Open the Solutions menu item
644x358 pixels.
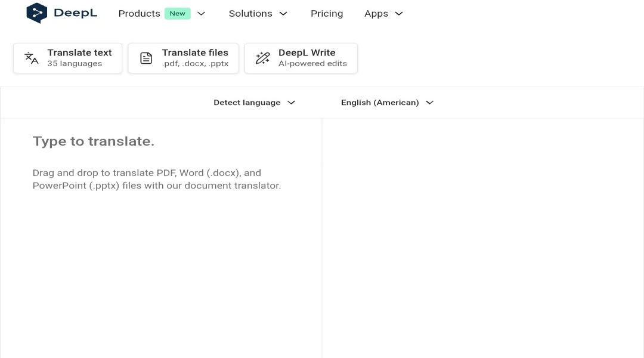coord(250,13)
